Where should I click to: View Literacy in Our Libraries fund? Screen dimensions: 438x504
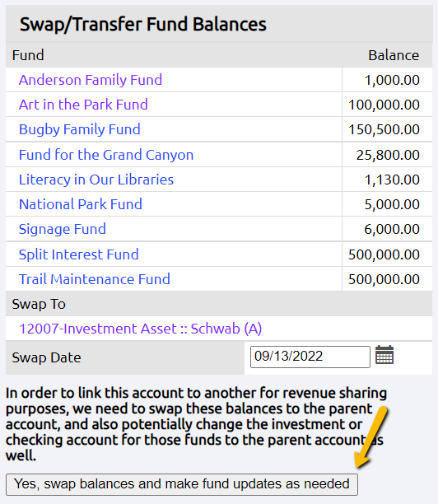(x=96, y=180)
